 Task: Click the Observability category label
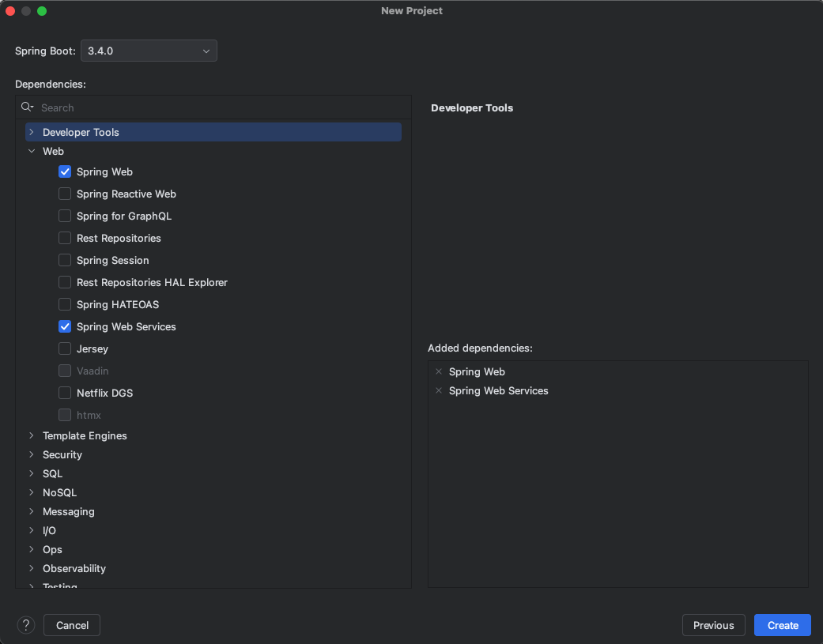[x=74, y=568]
